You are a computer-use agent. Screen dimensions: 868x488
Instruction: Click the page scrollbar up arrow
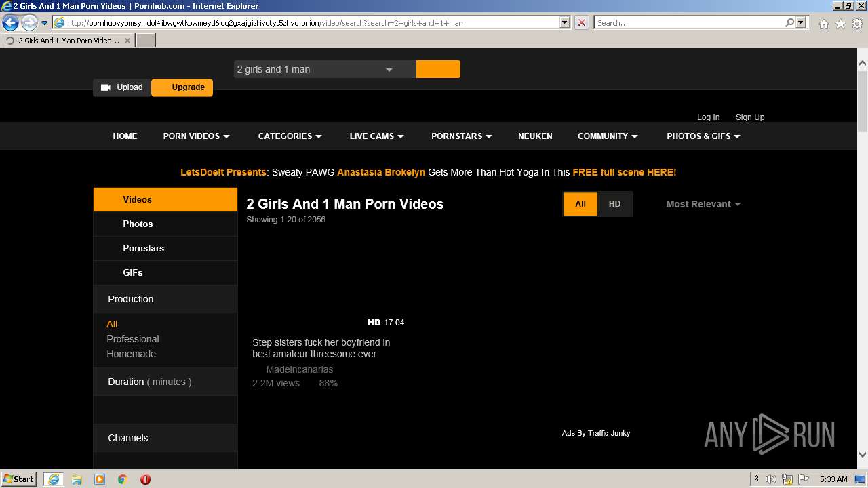tap(863, 63)
